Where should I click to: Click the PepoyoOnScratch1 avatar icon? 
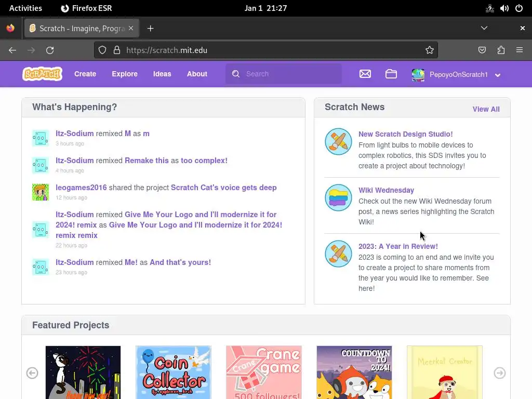coord(418,75)
